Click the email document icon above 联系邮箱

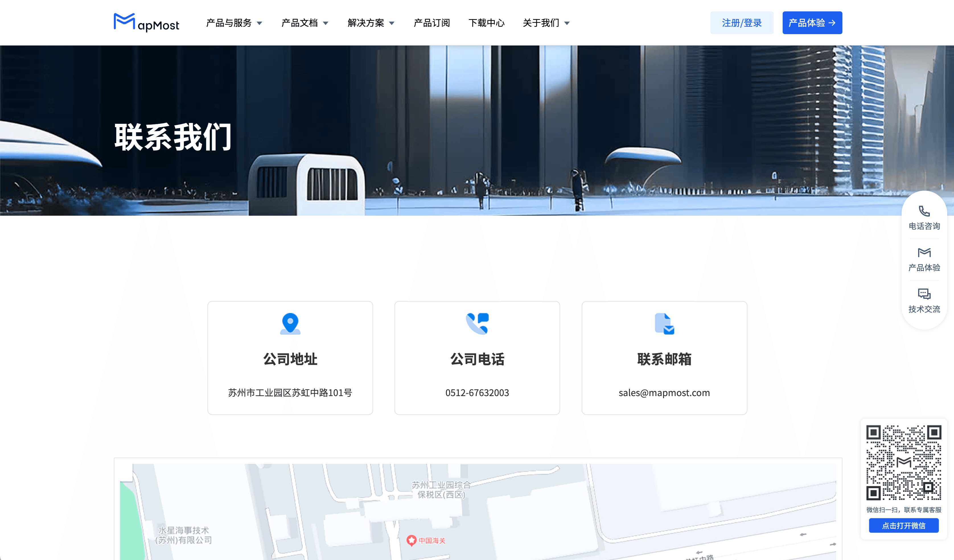(664, 324)
